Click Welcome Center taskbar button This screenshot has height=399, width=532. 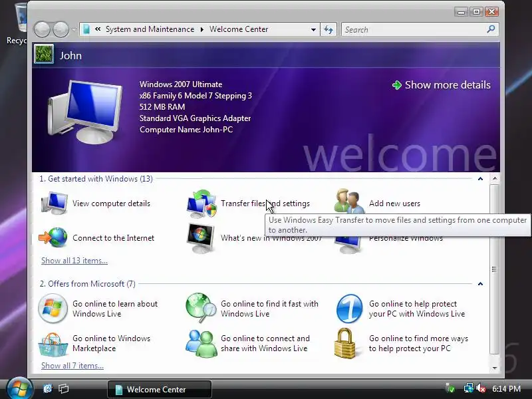160,389
